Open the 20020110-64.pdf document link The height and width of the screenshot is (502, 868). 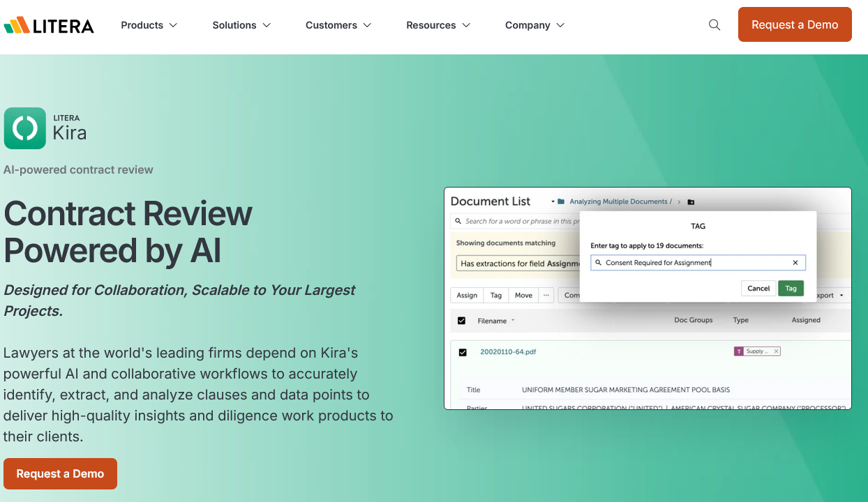[x=508, y=352]
